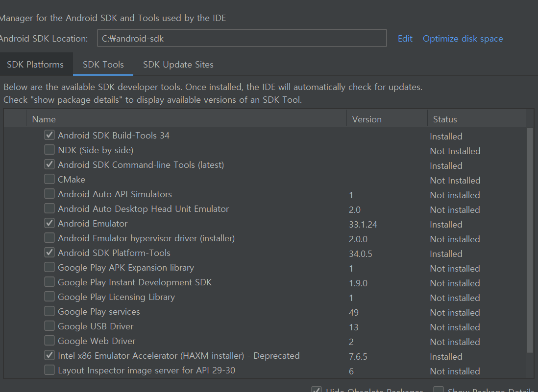This screenshot has height=392, width=538.
Task: Click the Edit link for SDK location
Action: pyautogui.click(x=405, y=38)
